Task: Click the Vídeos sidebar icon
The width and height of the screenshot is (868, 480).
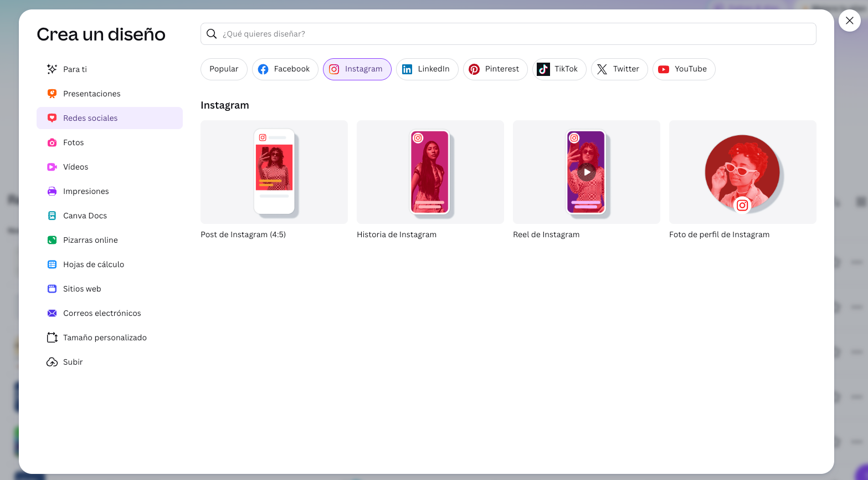Action: coord(52,167)
